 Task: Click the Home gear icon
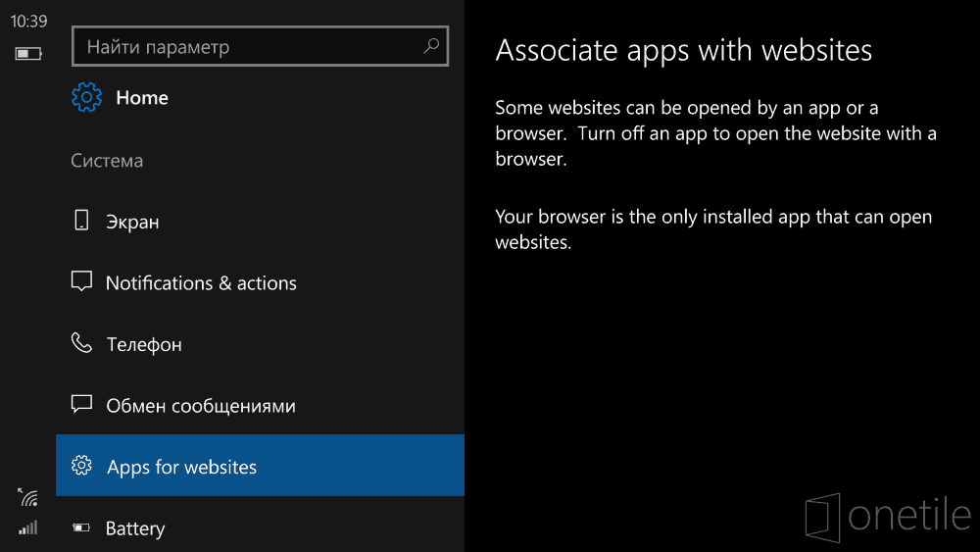coord(86,97)
